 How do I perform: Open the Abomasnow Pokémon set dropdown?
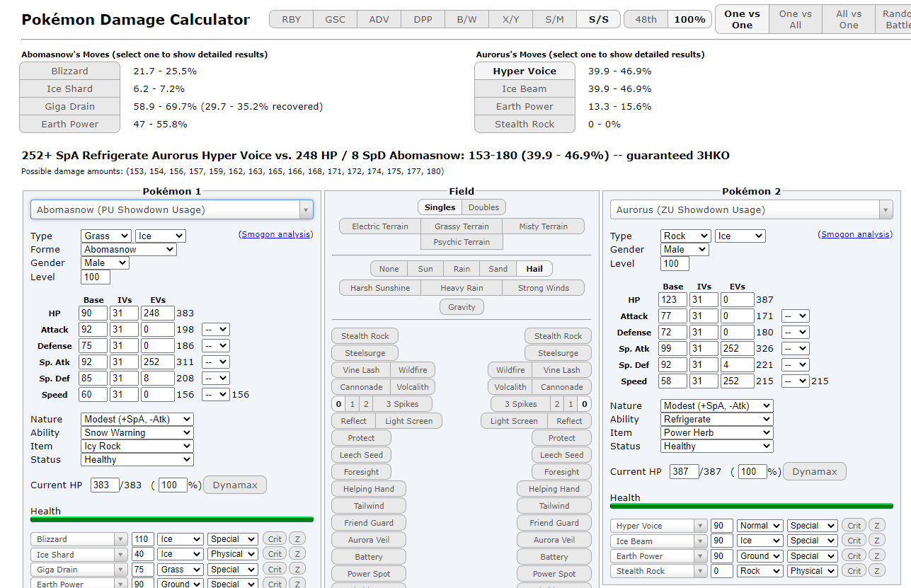[x=171, y=209]
